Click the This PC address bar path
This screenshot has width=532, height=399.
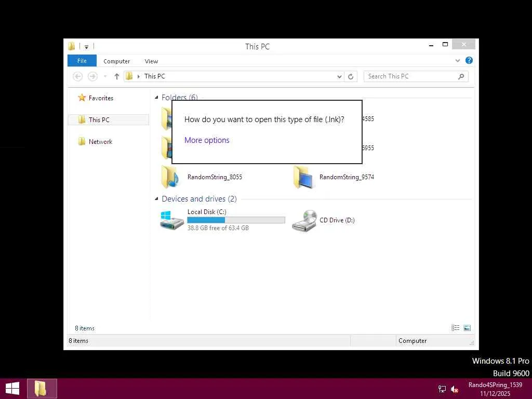(154, 76)
